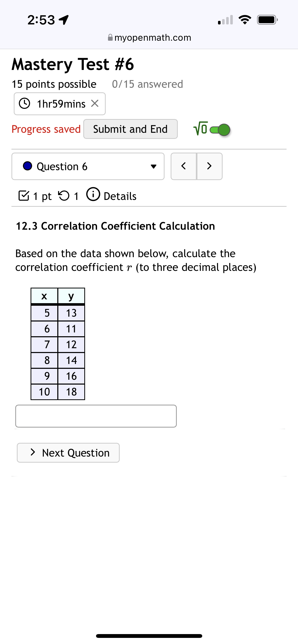The image size is (298, 644).
Task: Click the Wi-Fi icon in the status bar
Action: pyautogui.click(x=245, y=20)
